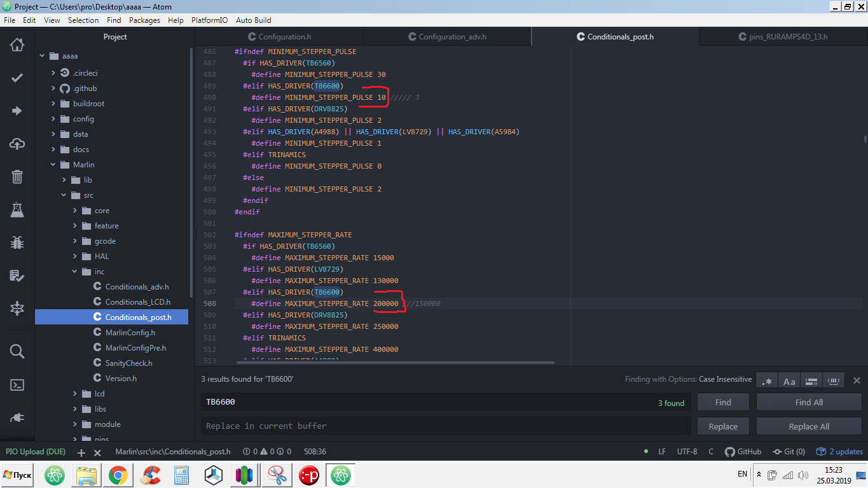Open Conditionals_adv.h in the tree
The height and width of the screenshot is (488, 868).
tap(137, 287)
